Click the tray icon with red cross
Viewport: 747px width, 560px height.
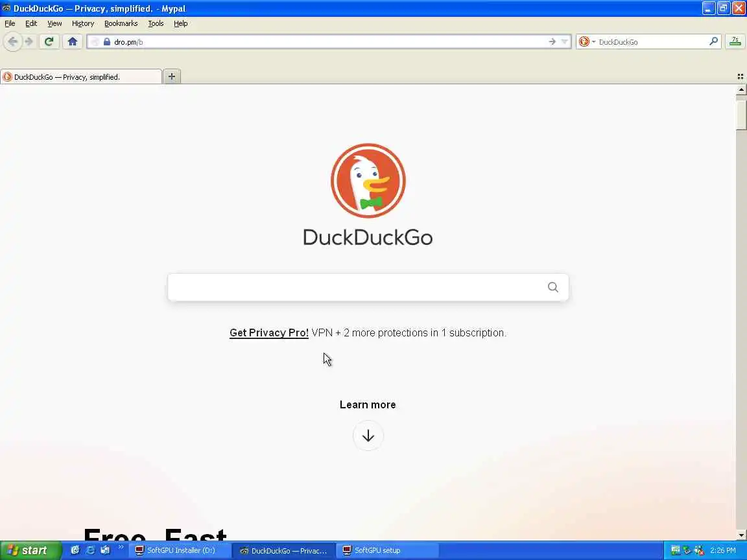[699, 550]
